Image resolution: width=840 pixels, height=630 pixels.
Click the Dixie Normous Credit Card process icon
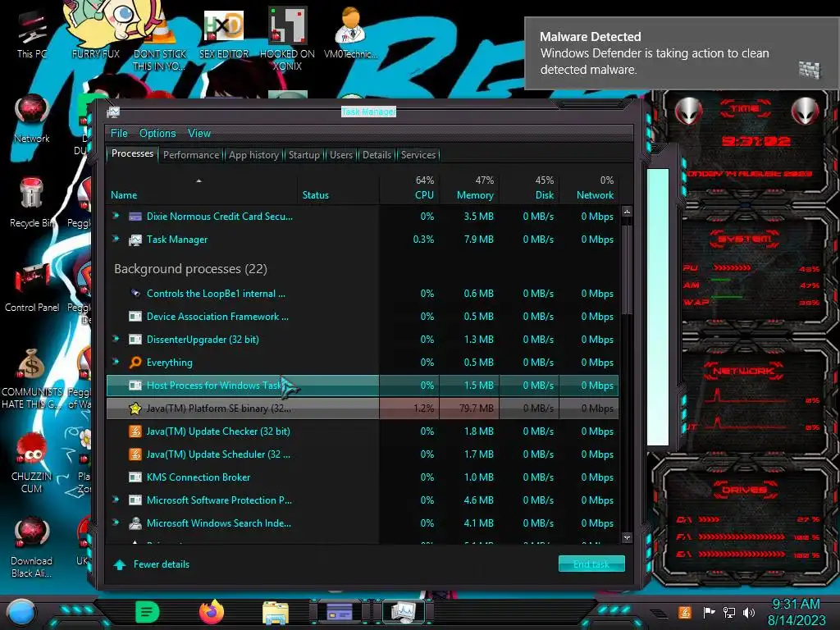click(135, 217)
